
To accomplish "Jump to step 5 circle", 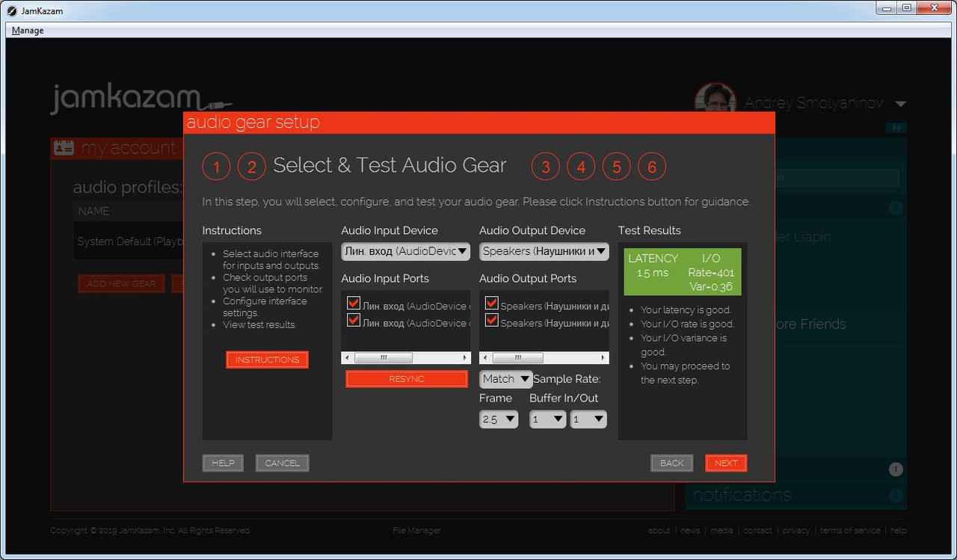I will (616, 167).
